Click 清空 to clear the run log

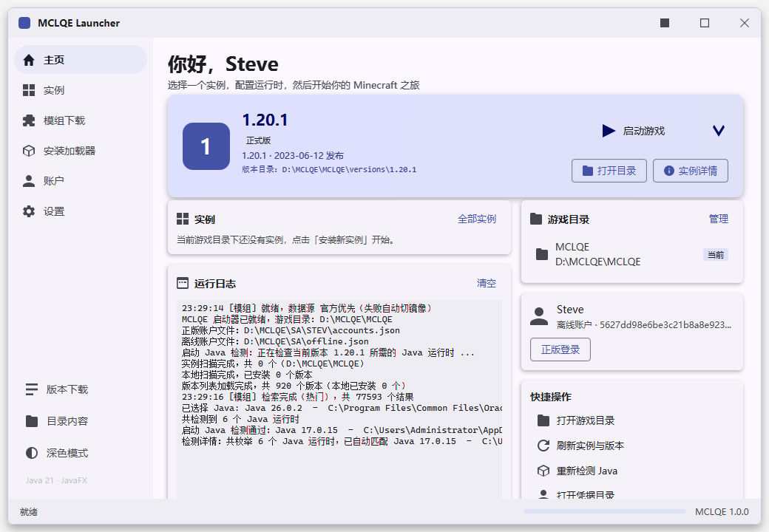tap(486, 283)
